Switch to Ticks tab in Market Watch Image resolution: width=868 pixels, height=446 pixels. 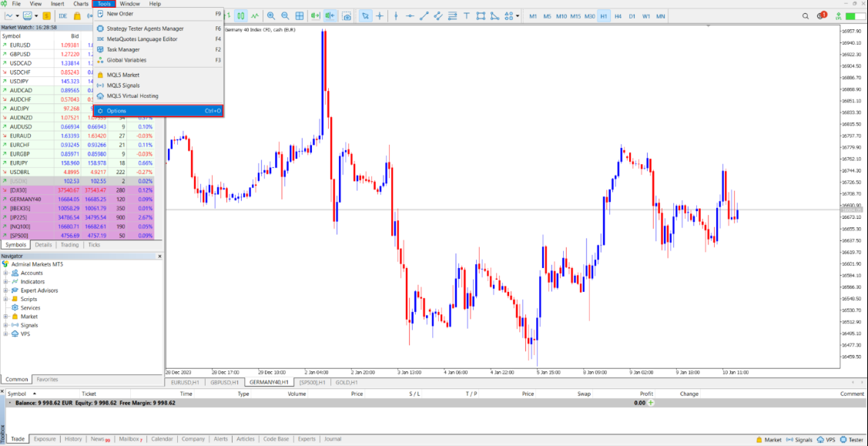94,245
